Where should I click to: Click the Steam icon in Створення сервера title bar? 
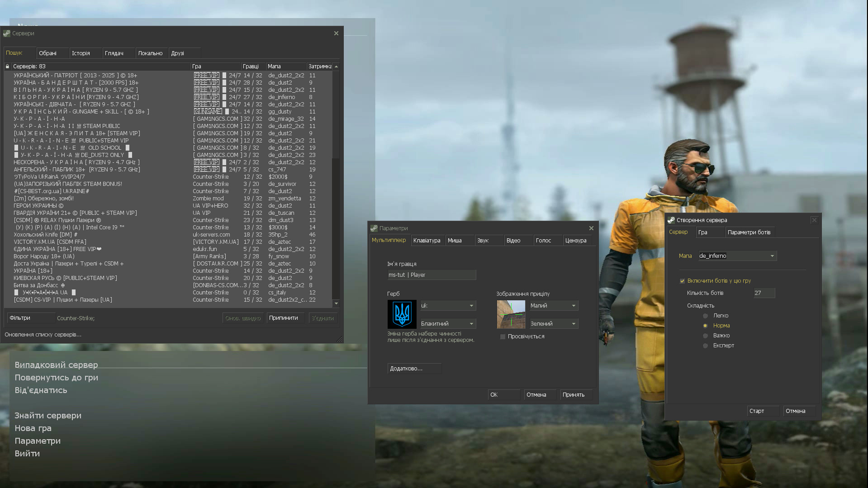(671, 220)
